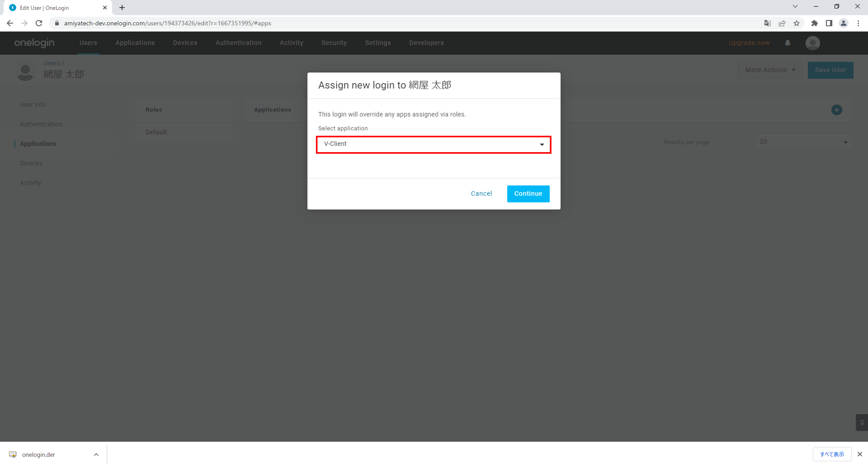
Task: Click the onelogin logo
Action: point(34,43)
